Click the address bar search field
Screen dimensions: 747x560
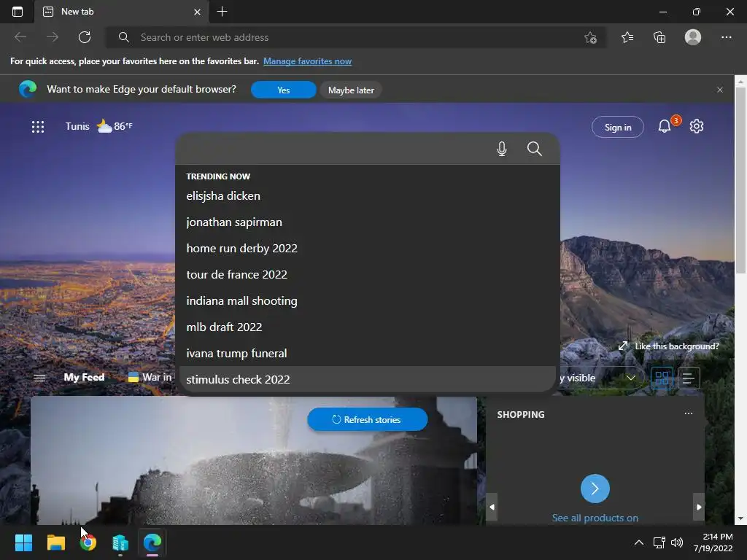tap(355, 37)
